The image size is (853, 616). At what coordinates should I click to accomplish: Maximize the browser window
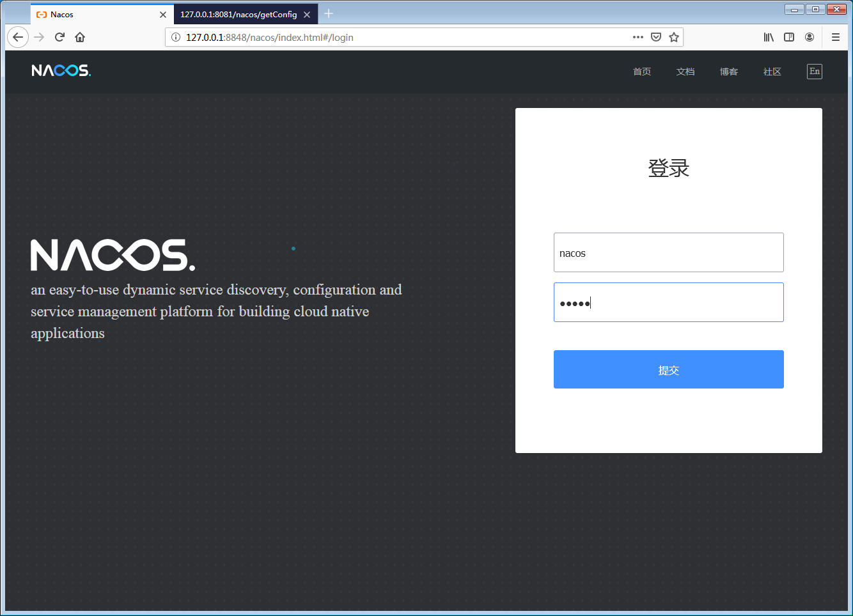(815, 9)
